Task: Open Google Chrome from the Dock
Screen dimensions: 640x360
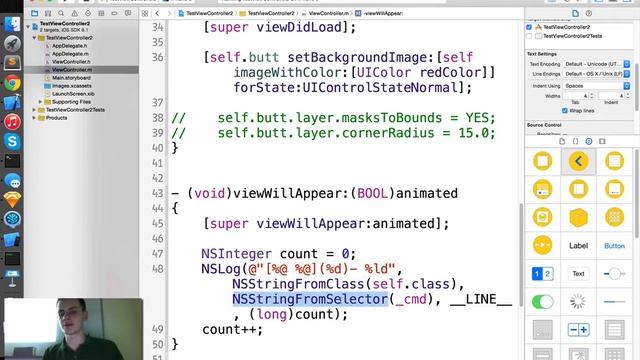Action: [x=12, y=83]
